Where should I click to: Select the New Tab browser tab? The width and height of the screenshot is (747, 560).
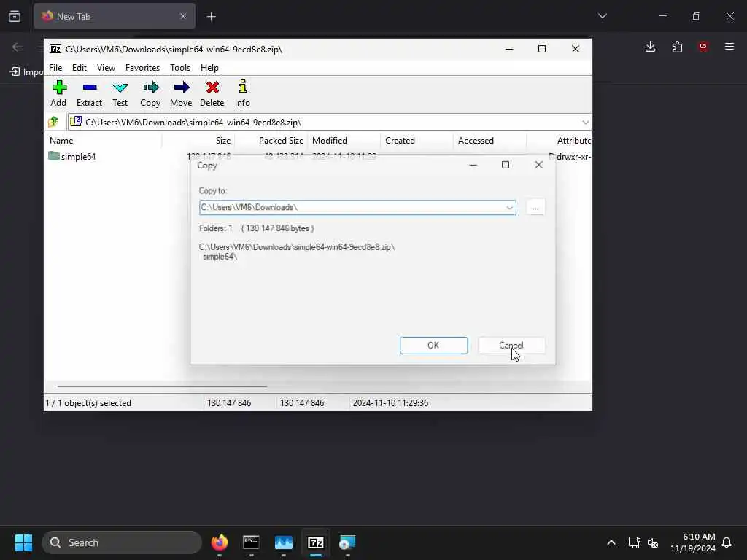pos(115,16)
